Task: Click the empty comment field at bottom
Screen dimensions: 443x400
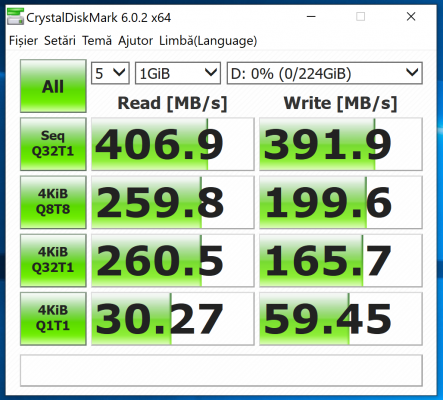Action: (221, 370)
